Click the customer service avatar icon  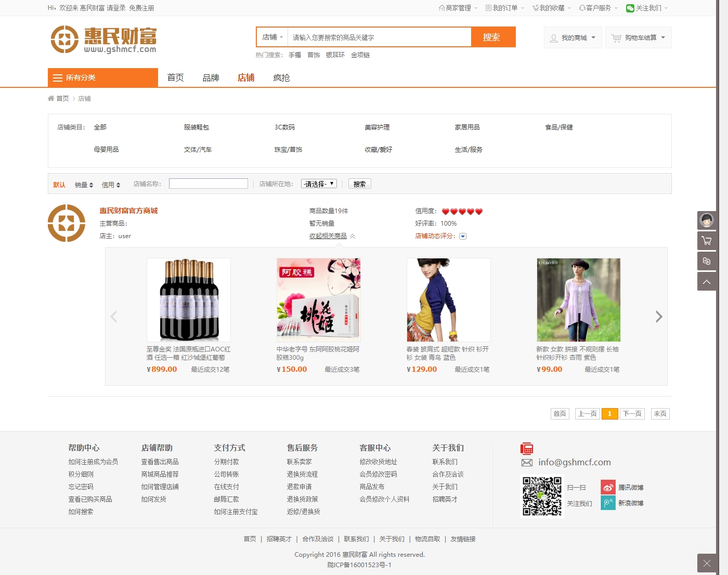click(706, 220)
